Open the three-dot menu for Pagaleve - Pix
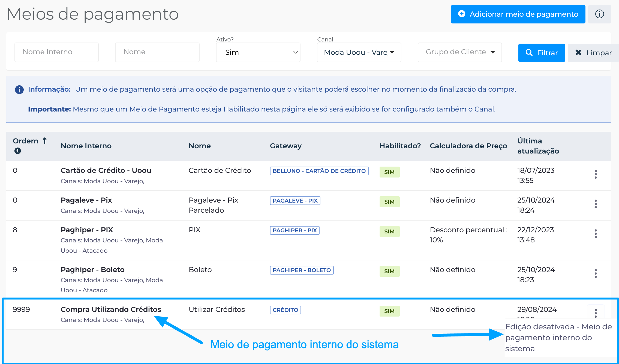 [596, 204]
